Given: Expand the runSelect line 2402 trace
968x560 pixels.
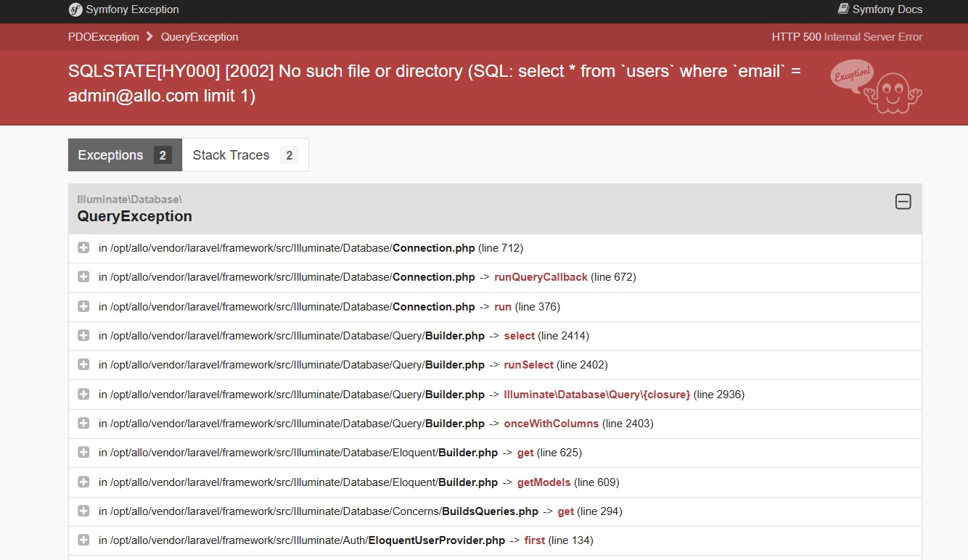Looking at the screenshot, I should point(83,365).
